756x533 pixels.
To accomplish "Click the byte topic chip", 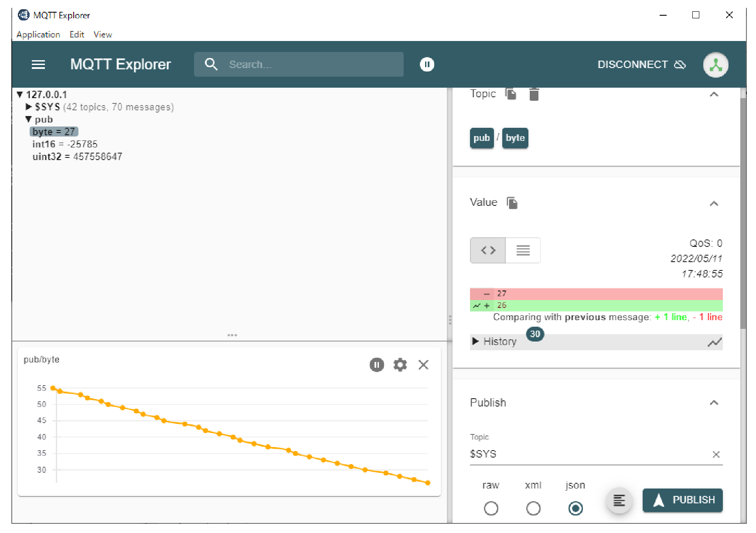I will (x=515, y=138).
